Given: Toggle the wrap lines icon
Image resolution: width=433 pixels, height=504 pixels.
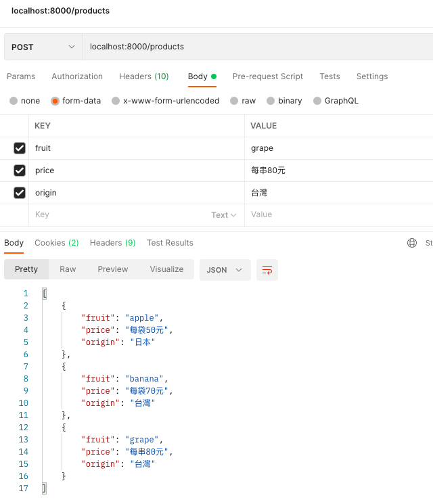Looking at the screenshot, I should (267, 269).
